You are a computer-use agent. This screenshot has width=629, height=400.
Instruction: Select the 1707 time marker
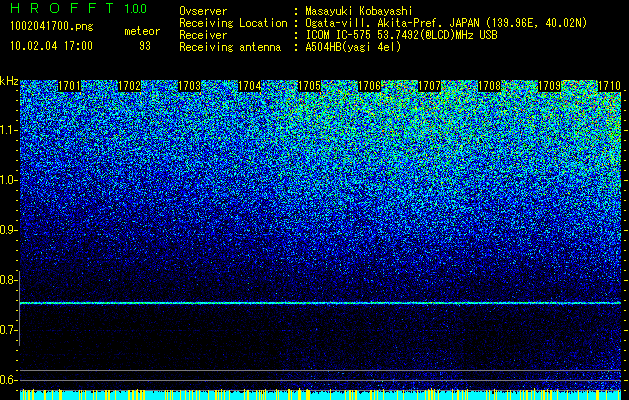[430, 86]
